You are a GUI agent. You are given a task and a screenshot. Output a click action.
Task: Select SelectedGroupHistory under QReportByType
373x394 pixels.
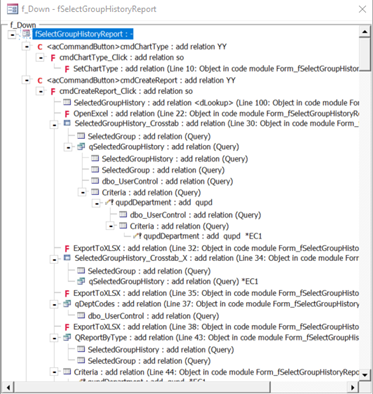coord(161,350)
